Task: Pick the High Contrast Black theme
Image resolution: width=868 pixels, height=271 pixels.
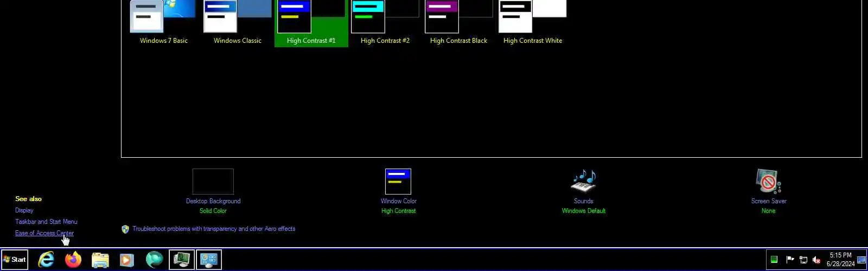Action: [459, 23]
